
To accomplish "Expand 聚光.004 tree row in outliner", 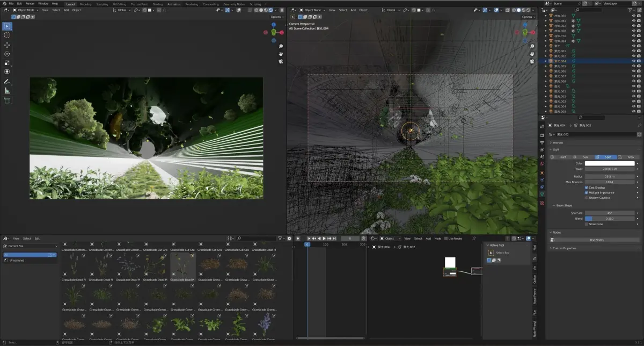I will point(546,61).
